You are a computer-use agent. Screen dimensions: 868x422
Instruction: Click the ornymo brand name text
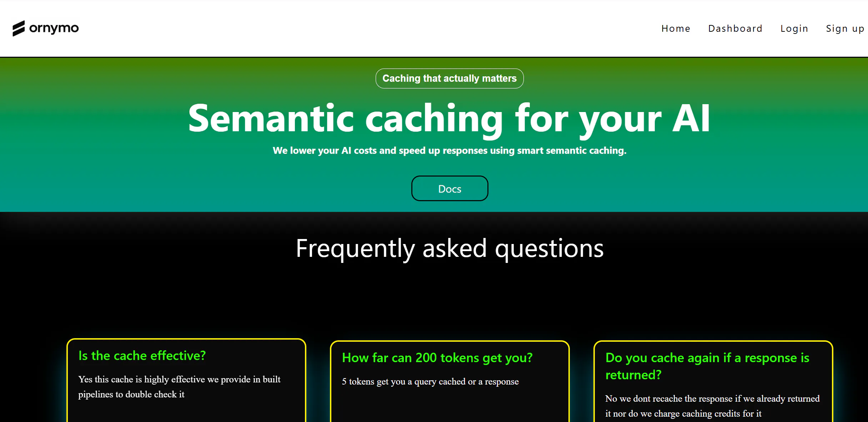coord(54,28)
